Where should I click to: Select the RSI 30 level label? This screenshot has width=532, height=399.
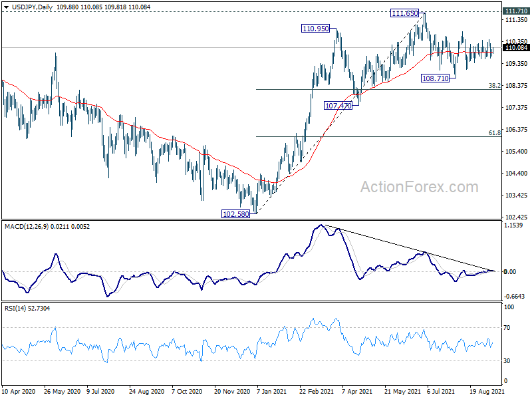(x=507, y=361)
